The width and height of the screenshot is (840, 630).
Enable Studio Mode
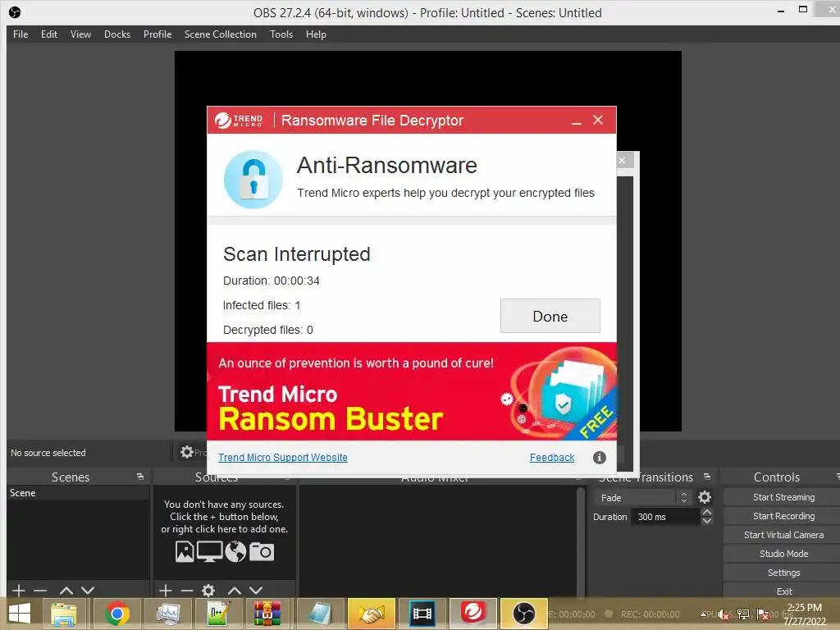coord(783,554)
